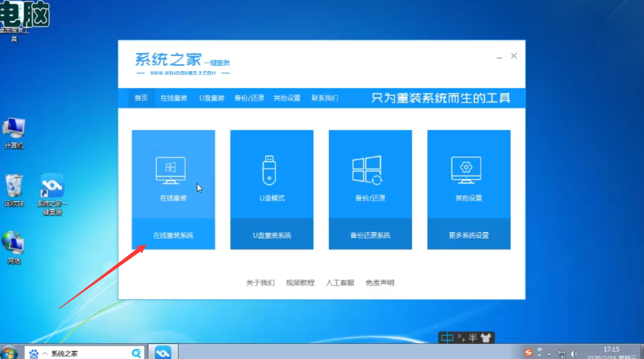Click the other settings gear monitor icon
The image size is (644, 359).
point(466,170)
